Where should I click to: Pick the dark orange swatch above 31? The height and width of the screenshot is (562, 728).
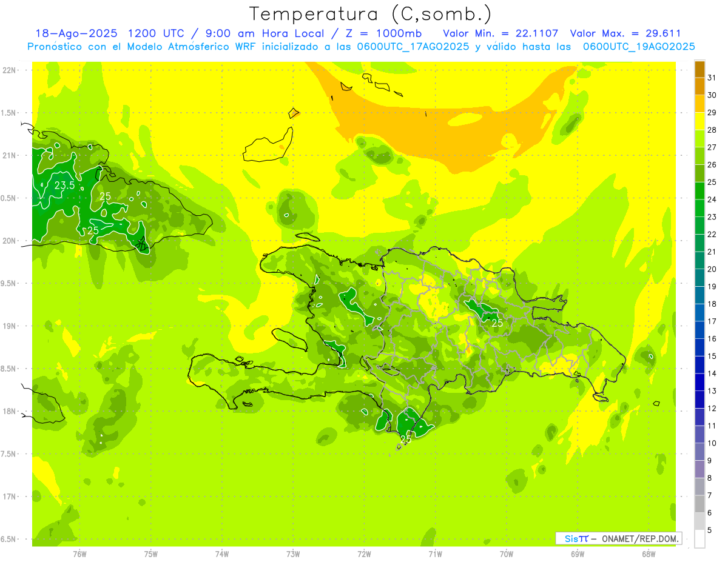coord(699,69)
